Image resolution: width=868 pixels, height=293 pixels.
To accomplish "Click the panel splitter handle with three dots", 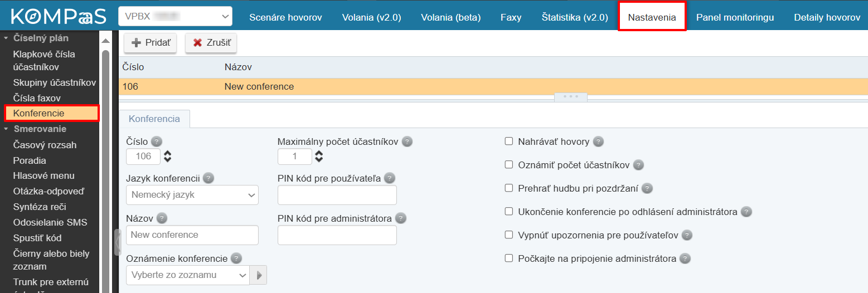I will (x=570, y=97).
